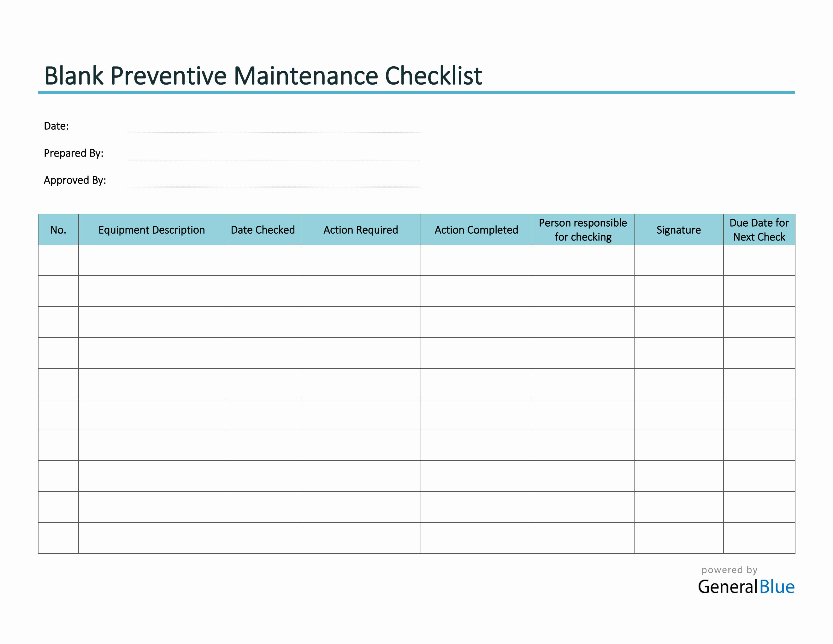
Task: Click the GeneralBlue logo
Action: (746, 587)
